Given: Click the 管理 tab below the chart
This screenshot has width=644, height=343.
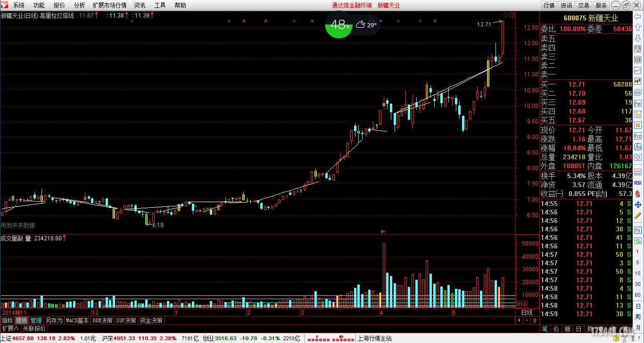Looking at the screenshot, I should (36, 320).
